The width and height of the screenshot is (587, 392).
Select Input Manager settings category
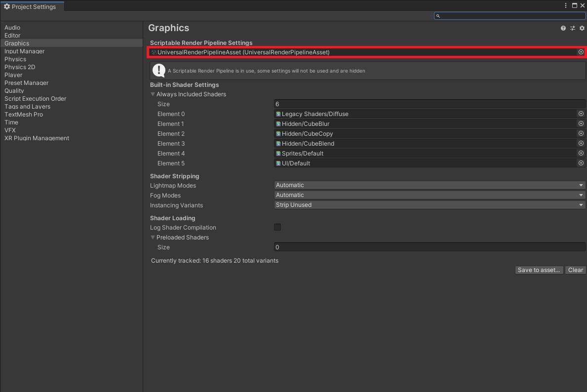[71, 51]
